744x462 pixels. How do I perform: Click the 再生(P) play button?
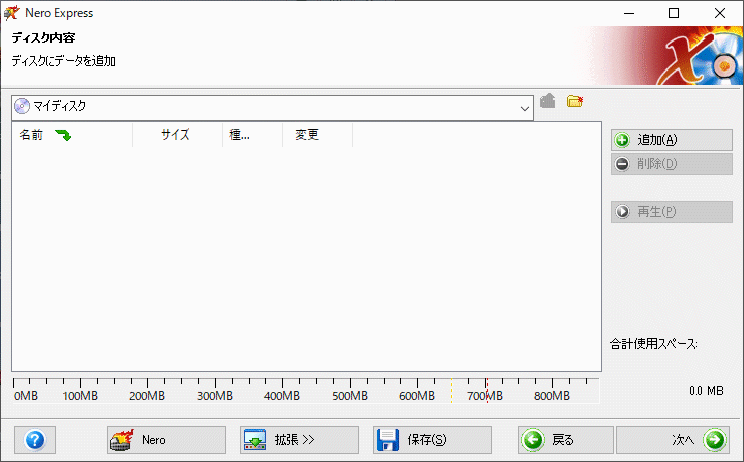tap(671, 212)
